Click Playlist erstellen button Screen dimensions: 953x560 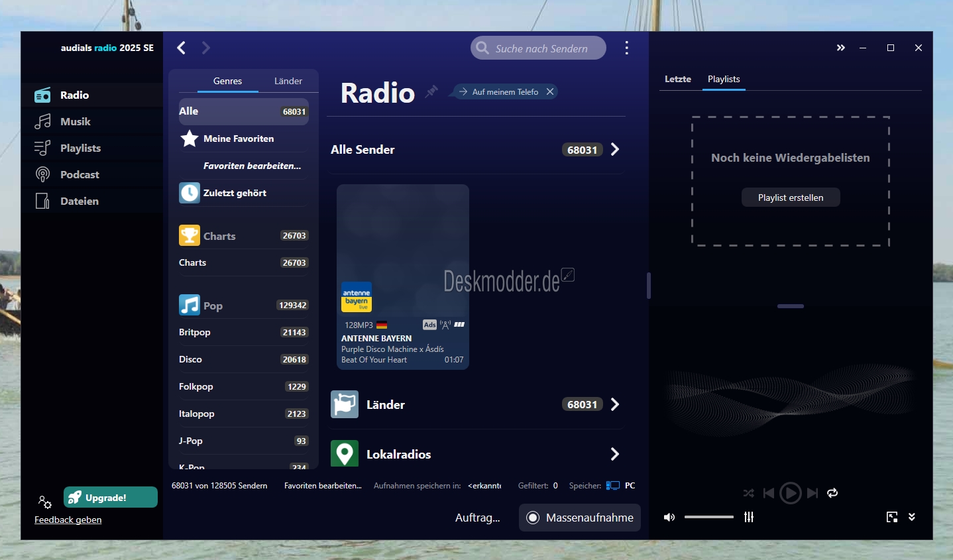pos(790,197)
